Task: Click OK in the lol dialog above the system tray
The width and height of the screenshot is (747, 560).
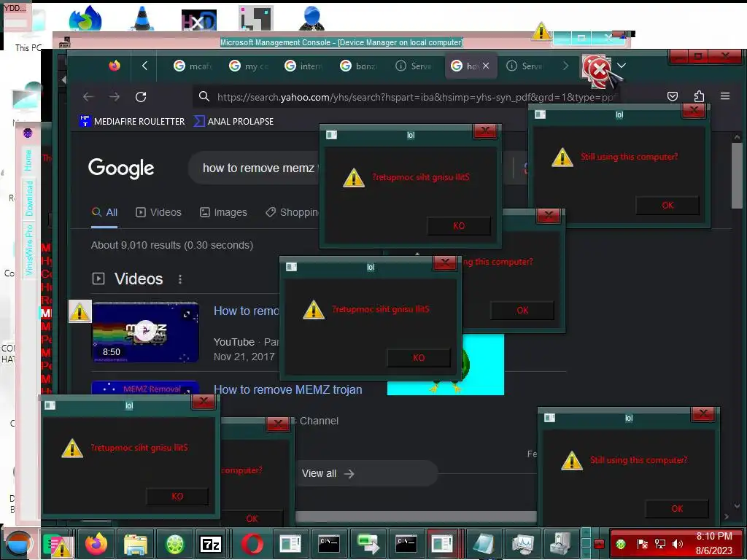Action: point(677,508)
